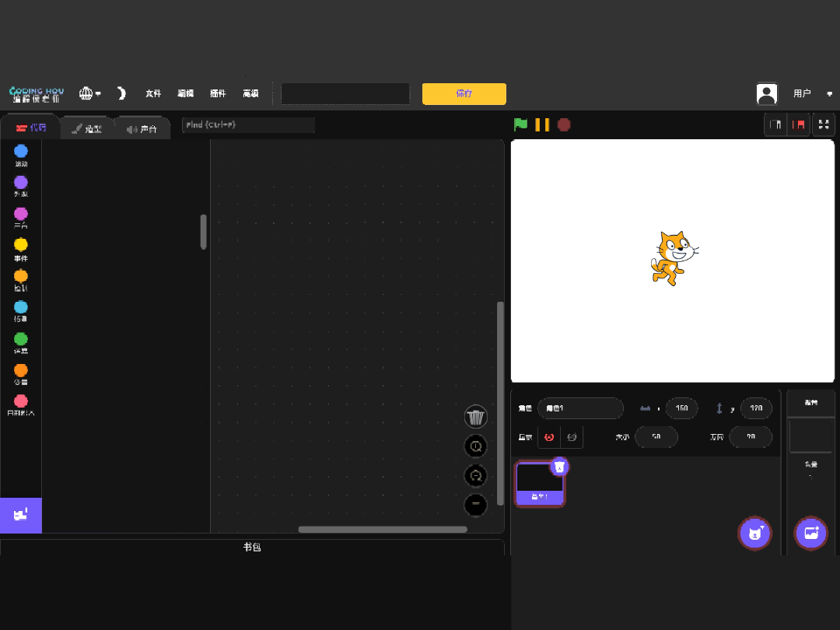The height and width of the screenshot is (630, 840).
Task: Click the add backdrop button
Action: point(810,533)
